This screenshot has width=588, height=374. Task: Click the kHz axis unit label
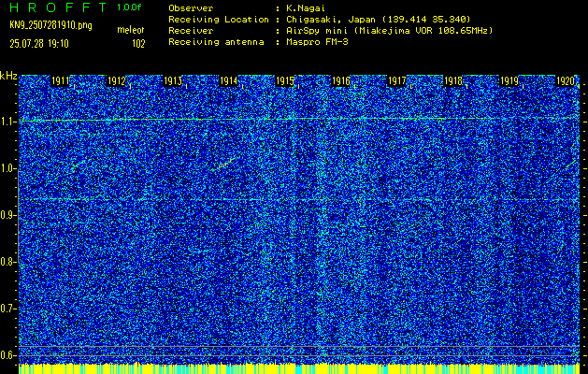pyautogui.click(x=8, y=76)
